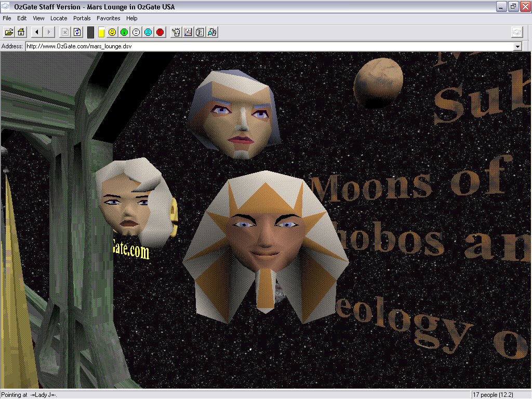Select the green smiley face emotion
The image size is (532, 399).
pyautogui.click(x=124, y=32)
